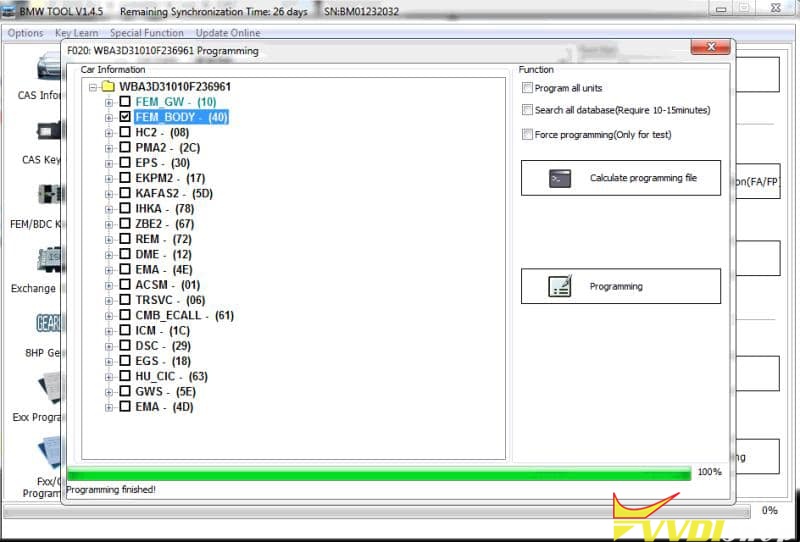Select EGS - (18) tree row
Image resolution: width=800 pixels, height=542 pixels.
click(x=163, y=361)
